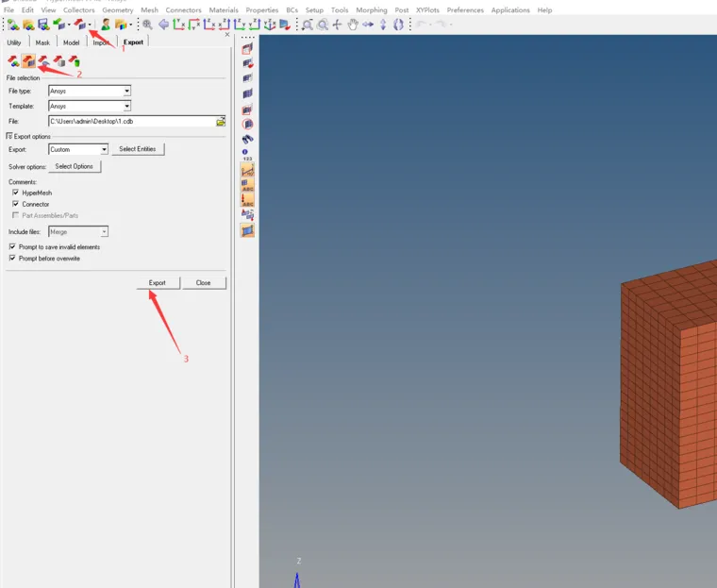Screen dimensions: 717x588
Task: Click the Measure distance icon
Action: pyautogui.click(x=247, y=170)
